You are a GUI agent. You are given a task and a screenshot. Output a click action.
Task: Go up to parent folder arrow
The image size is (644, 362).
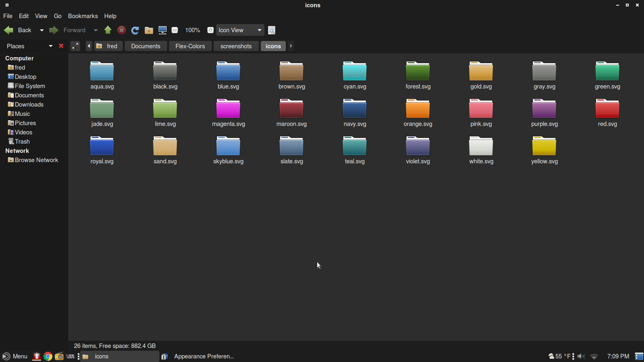coord(108,30)
